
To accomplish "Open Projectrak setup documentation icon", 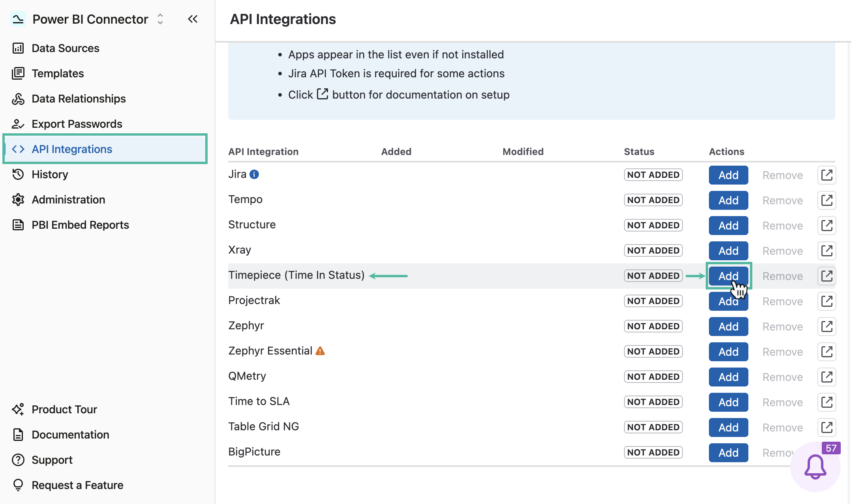I will coord(827,301).
